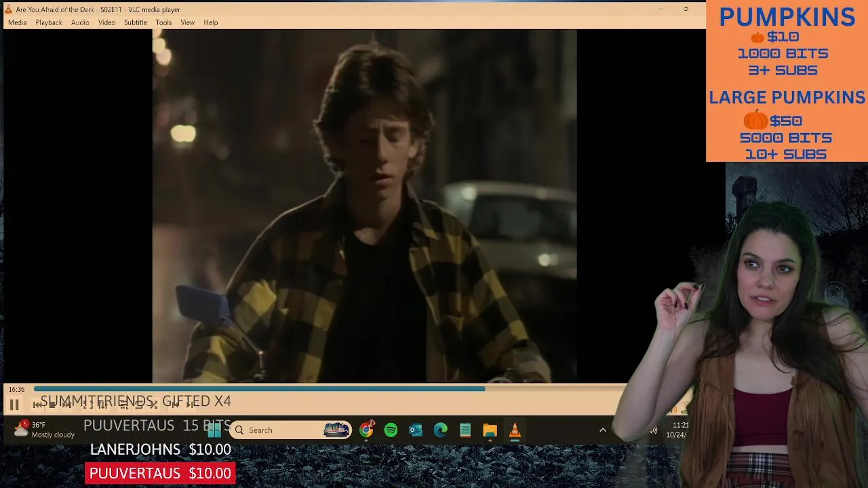Screen dimensions: 868x488
Task: Click the 1000 BITS text
Action: tap(783, 54)
